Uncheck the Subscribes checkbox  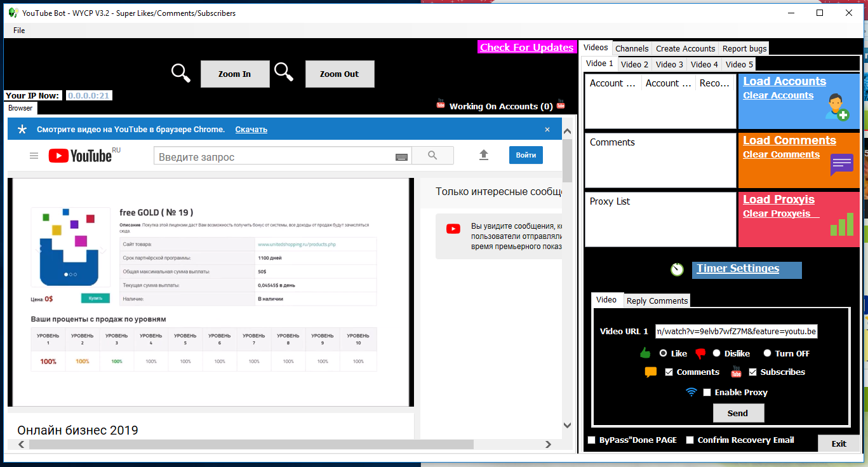coord(753,372)
